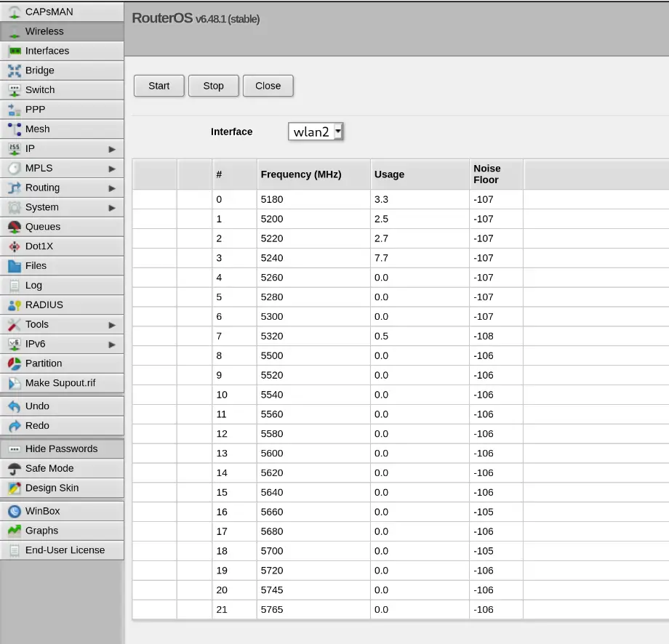669x644 pixels.
Task: Click usage value 3.3
Action: coord(381,199)
